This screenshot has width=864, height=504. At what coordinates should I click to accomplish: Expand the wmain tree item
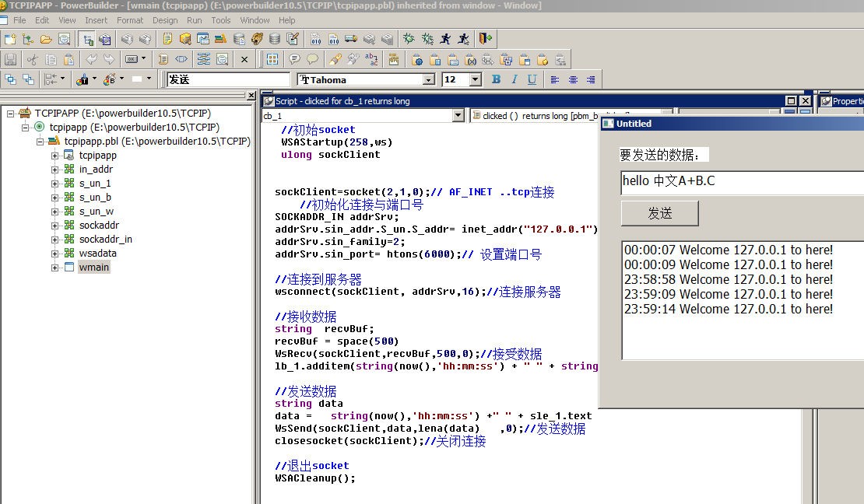(54, 267)
